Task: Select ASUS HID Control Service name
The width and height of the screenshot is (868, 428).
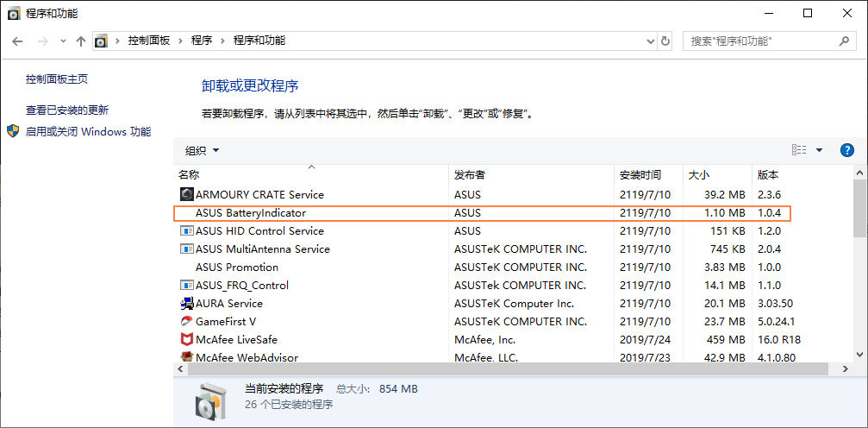Action: click(259, 230)
